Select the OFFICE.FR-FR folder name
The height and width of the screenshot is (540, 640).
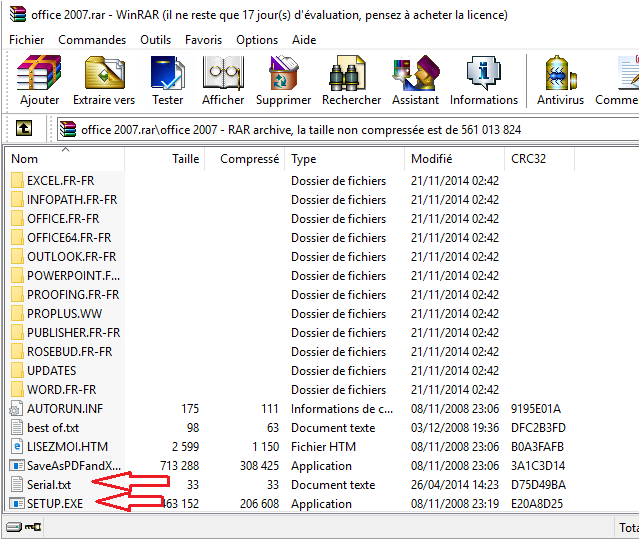(x=63, y=219)
